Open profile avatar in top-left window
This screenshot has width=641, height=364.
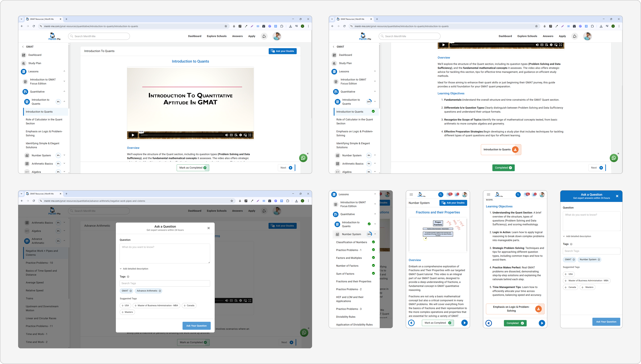[277, 36]
